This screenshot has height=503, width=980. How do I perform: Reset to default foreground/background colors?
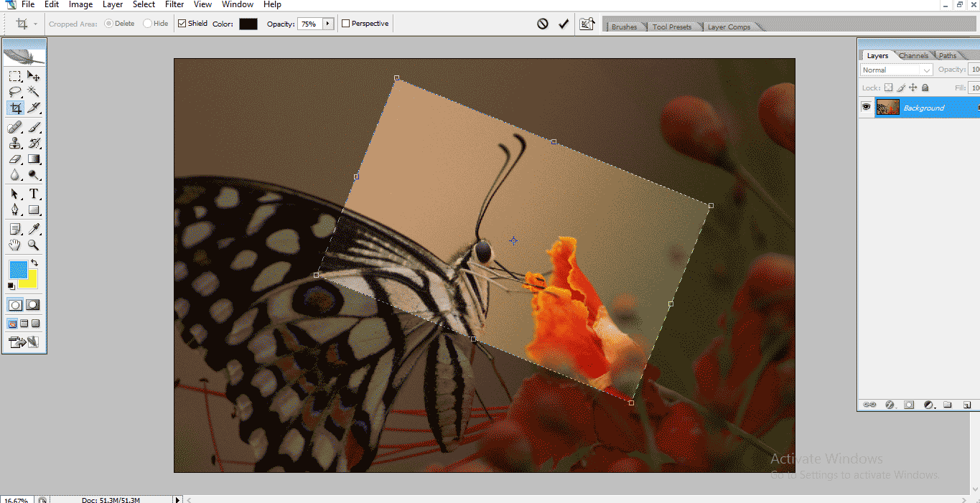(x=11, y=286)
